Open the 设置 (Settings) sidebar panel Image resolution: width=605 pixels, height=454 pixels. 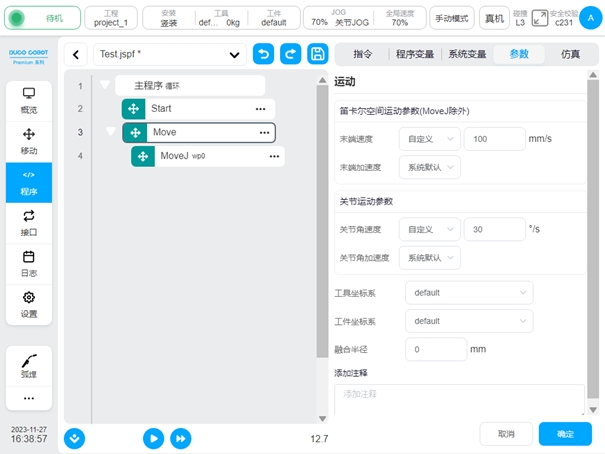(29, 304)
